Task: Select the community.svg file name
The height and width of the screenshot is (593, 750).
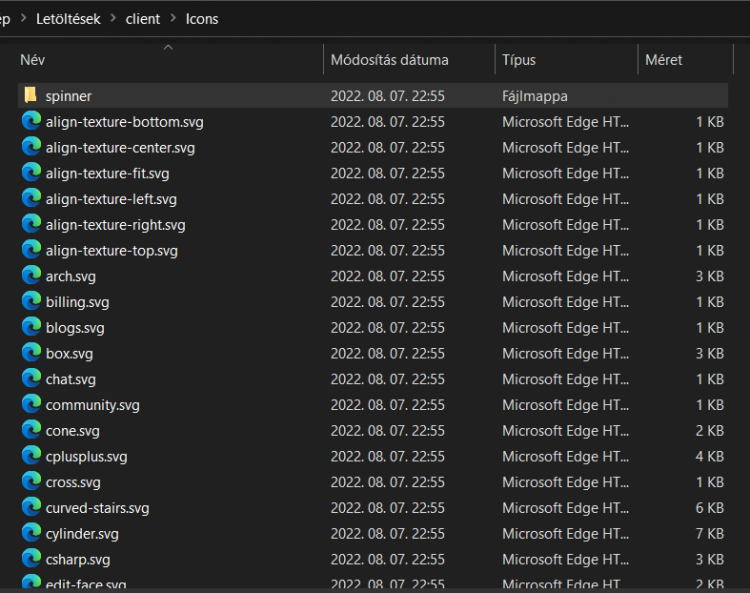Action: pyautogui.click(x=92, y=405)
